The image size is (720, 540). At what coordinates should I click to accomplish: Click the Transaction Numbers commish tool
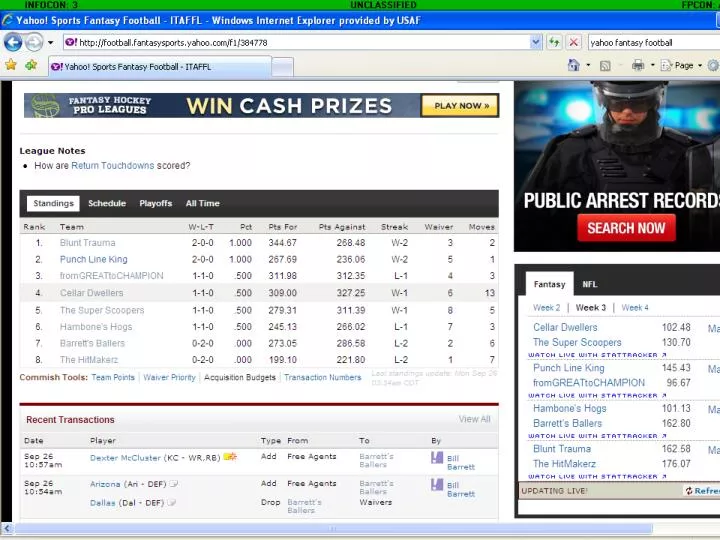click(323, 377)
